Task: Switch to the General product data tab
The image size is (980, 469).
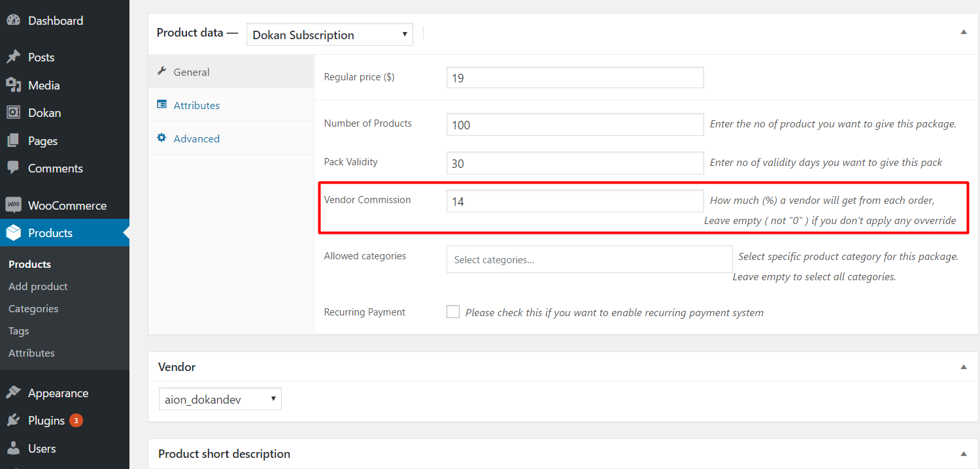Action: (x=231, y=72)
